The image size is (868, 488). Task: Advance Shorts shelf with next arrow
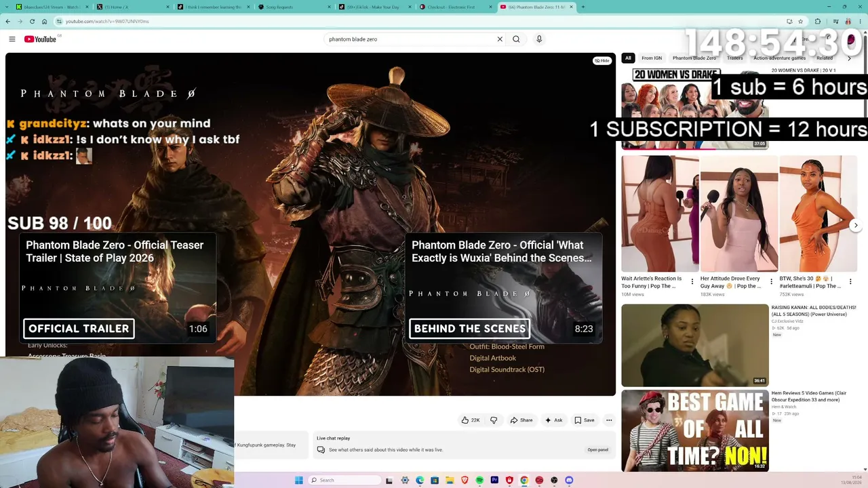pos(856,225)
